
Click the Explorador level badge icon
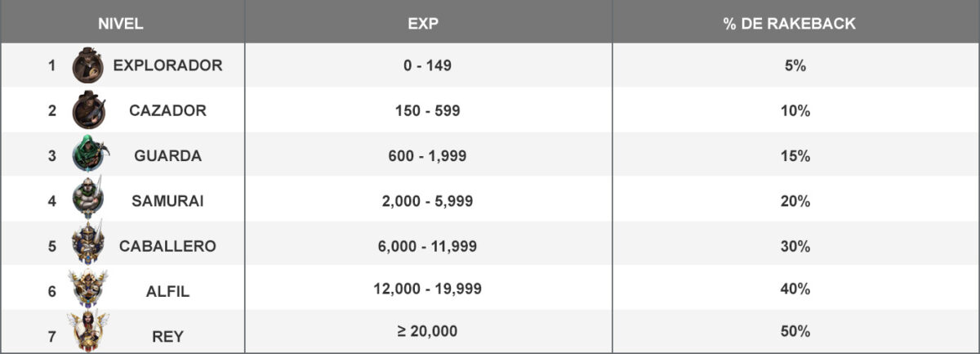click(87, 65)
